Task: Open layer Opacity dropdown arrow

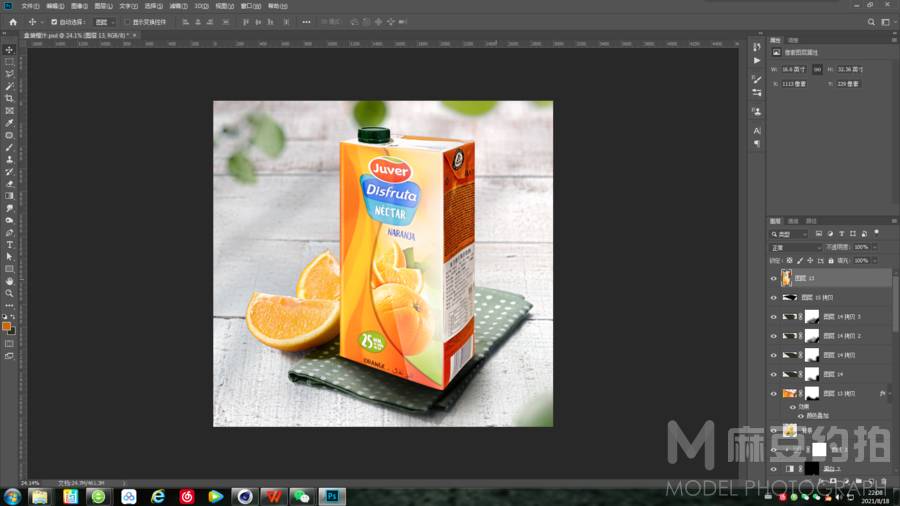Action: [875, 247]
